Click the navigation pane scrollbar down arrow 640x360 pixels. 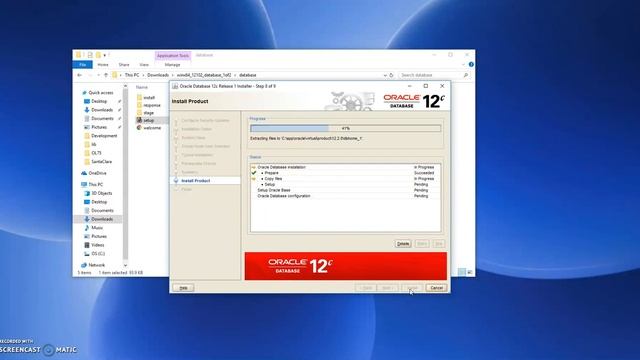pos(125,265)
